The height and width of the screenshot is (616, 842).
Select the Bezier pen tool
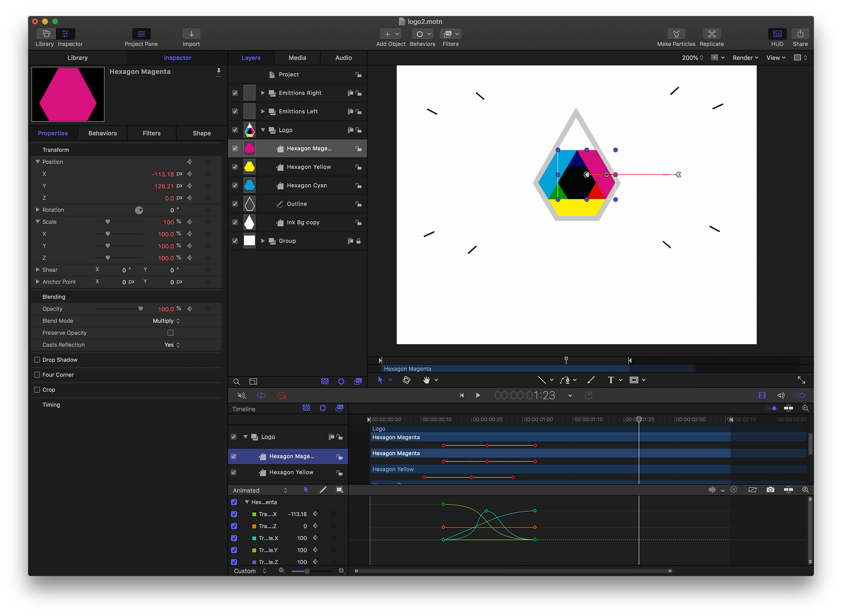pyautogui.click(x=565, y=380)
